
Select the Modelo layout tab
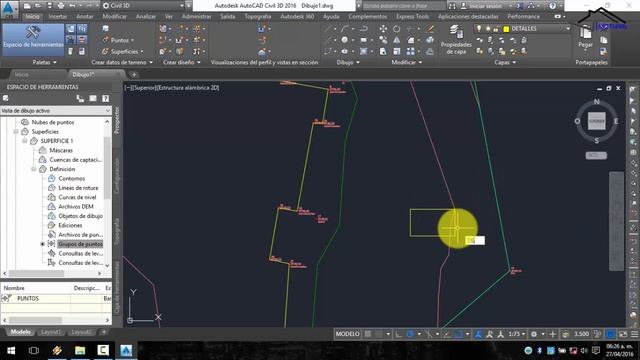pos(20,332)
